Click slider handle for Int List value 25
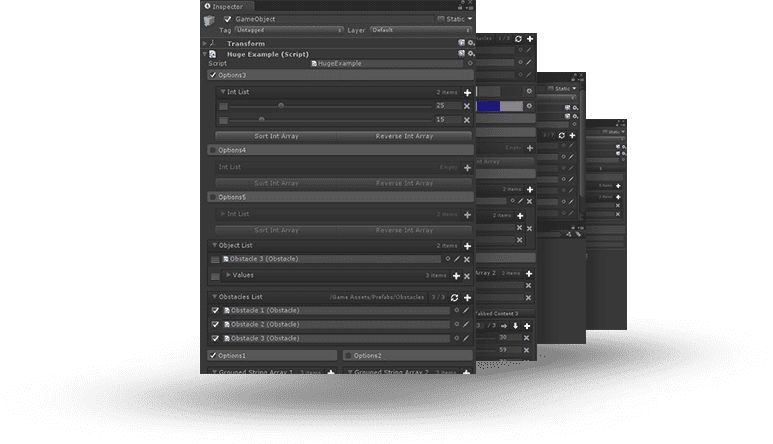The image size is (773, 444). tap(281, 105)
